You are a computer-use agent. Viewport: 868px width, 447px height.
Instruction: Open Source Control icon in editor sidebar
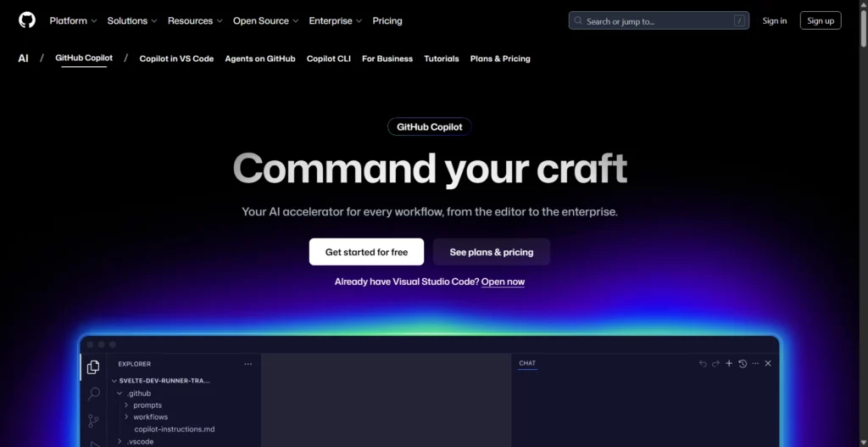(x=93, y=421)
